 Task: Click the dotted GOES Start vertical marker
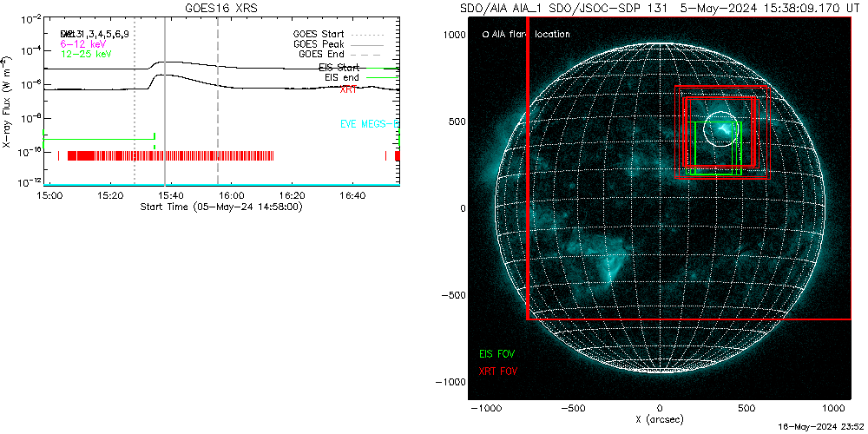(x=135, y=102)
